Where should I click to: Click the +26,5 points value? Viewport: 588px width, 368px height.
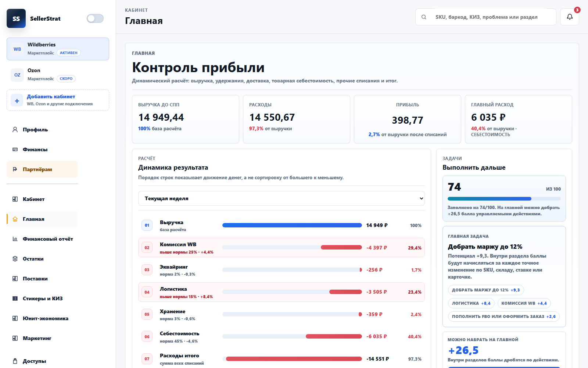(x=463, y=350)
